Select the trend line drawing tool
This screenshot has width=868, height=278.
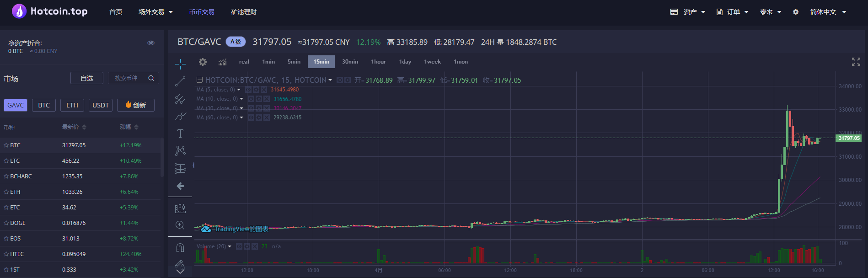[x=180, y=81]
